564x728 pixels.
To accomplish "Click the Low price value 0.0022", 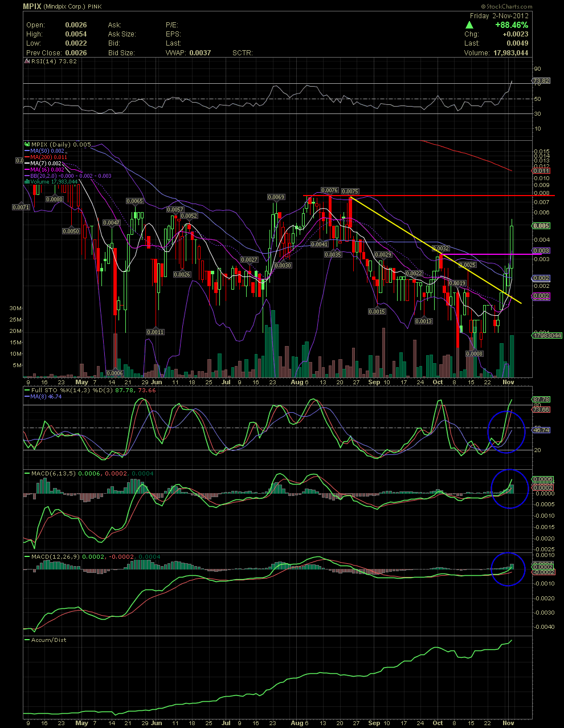I will coord(76,43).
